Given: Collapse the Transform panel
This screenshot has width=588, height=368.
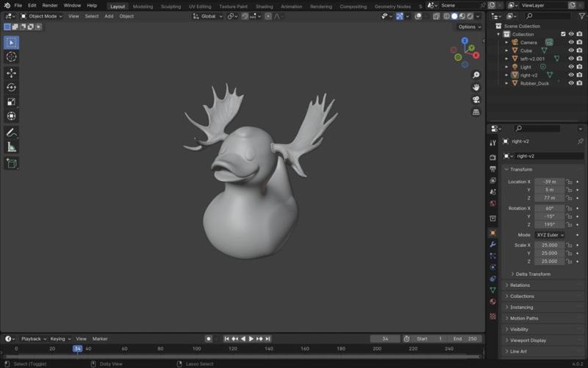Looking at the screenshot, I should pos(521,169).
